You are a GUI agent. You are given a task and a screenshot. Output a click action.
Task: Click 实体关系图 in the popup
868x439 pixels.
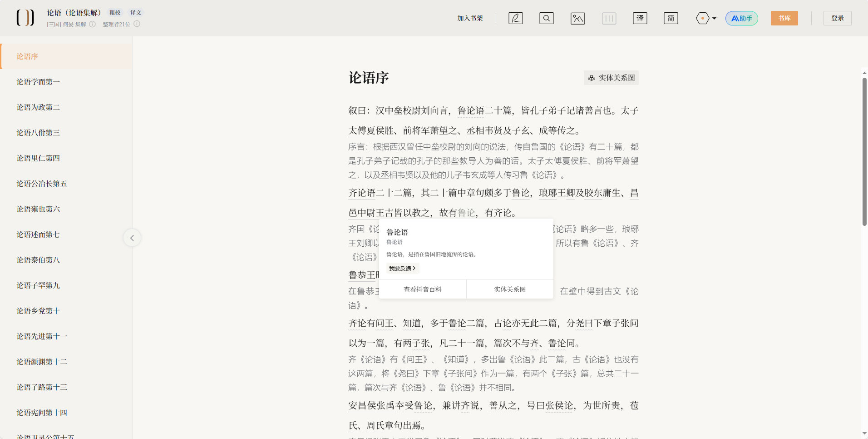(x=510, y=289)
